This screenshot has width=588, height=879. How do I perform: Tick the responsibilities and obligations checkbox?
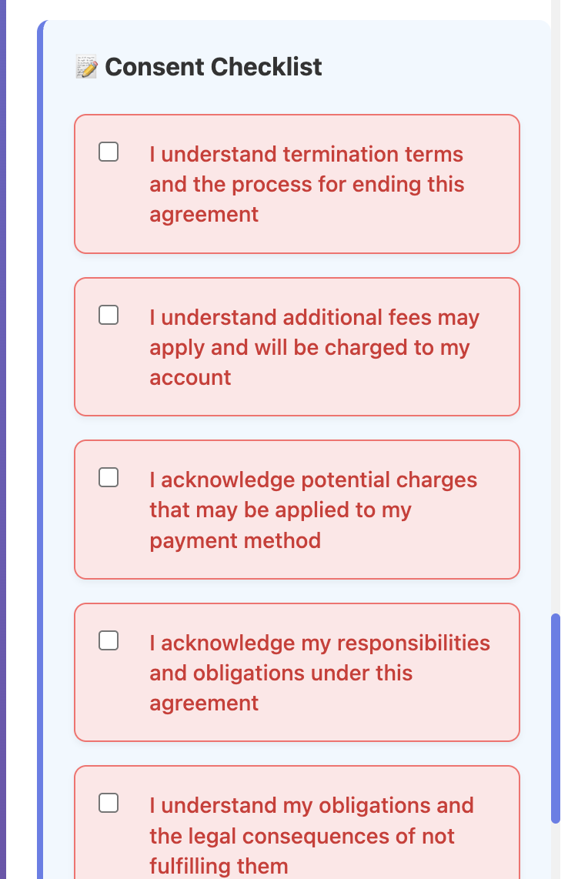pyautogui.click(x=109, y=640)
